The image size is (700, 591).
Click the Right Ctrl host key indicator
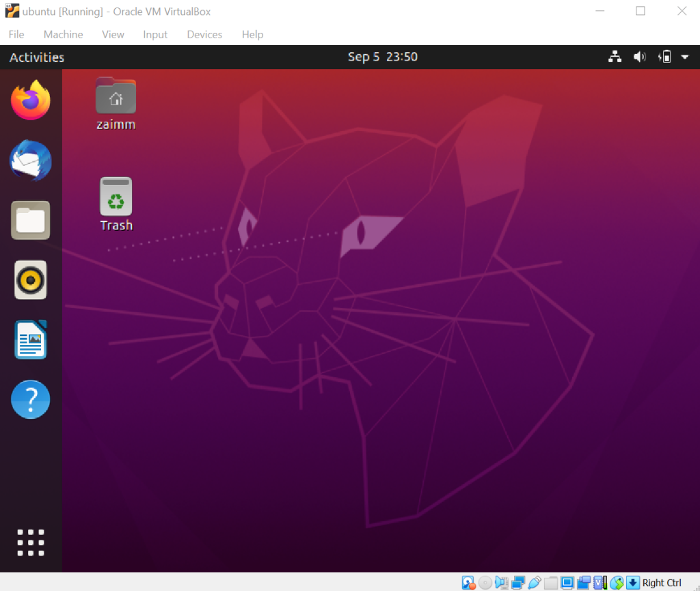click(x=661, y=583)
